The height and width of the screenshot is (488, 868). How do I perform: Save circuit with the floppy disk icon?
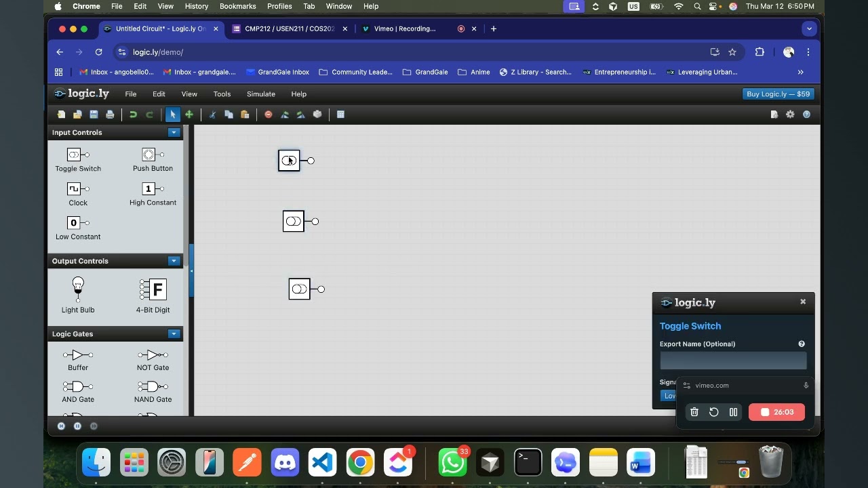pos(94,115)
